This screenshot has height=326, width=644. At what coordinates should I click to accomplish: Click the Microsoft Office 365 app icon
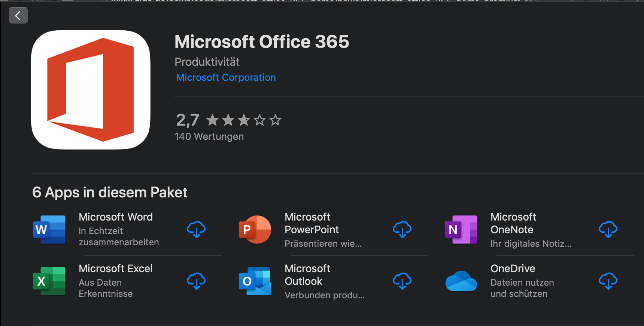(x=91, y=90)
